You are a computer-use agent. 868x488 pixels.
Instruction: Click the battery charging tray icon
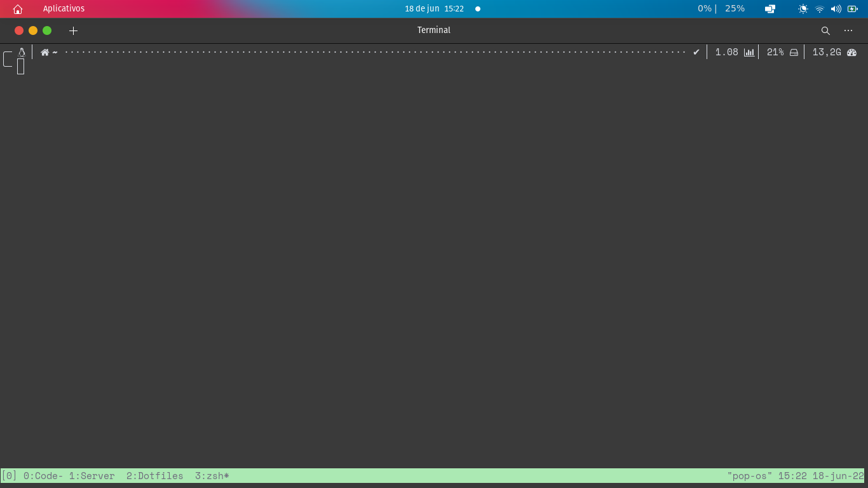[x=853, y=9]
